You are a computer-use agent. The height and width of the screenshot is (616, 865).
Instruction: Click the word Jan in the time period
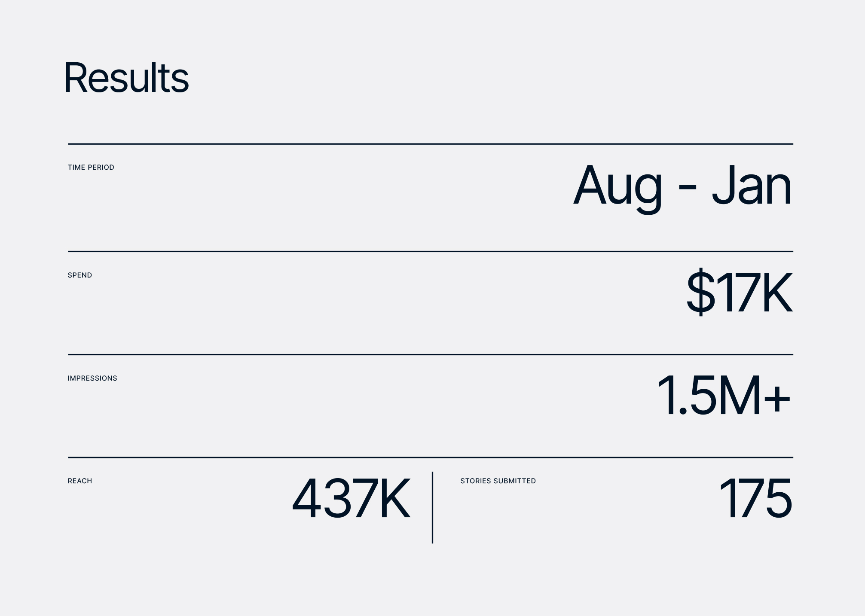(752, 186)
